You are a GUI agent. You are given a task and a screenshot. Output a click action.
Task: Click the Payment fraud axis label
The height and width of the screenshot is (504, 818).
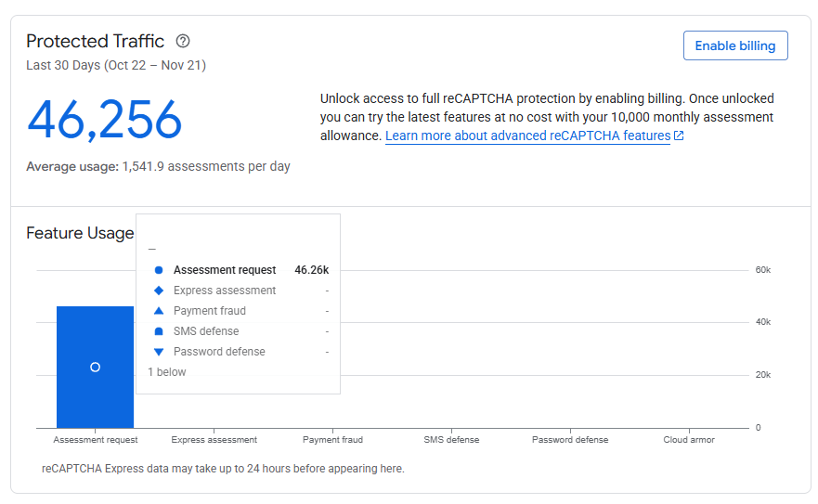pos(332,440)
